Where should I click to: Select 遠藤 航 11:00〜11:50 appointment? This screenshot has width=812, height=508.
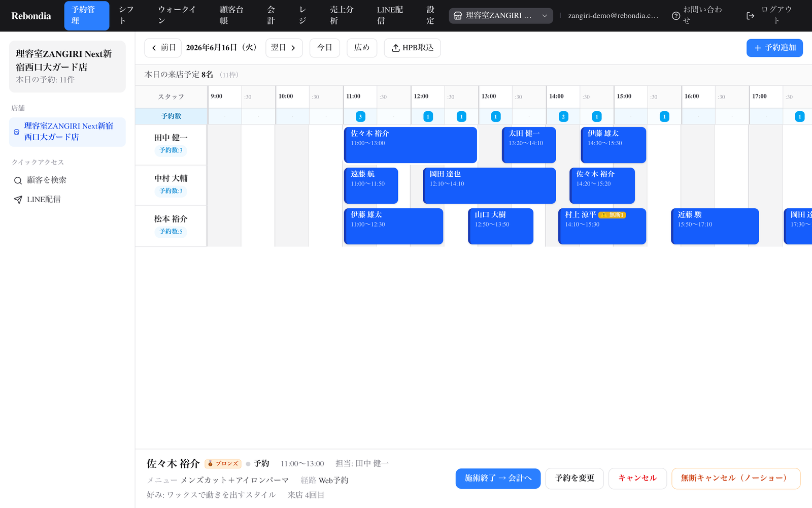[371, 186]
